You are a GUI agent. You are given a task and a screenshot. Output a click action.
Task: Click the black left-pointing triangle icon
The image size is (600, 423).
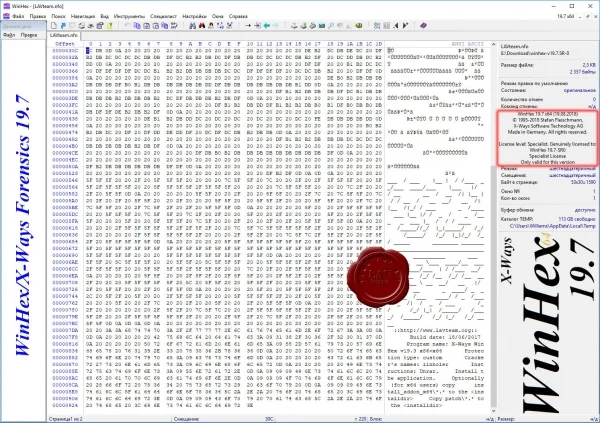(396, 26)
